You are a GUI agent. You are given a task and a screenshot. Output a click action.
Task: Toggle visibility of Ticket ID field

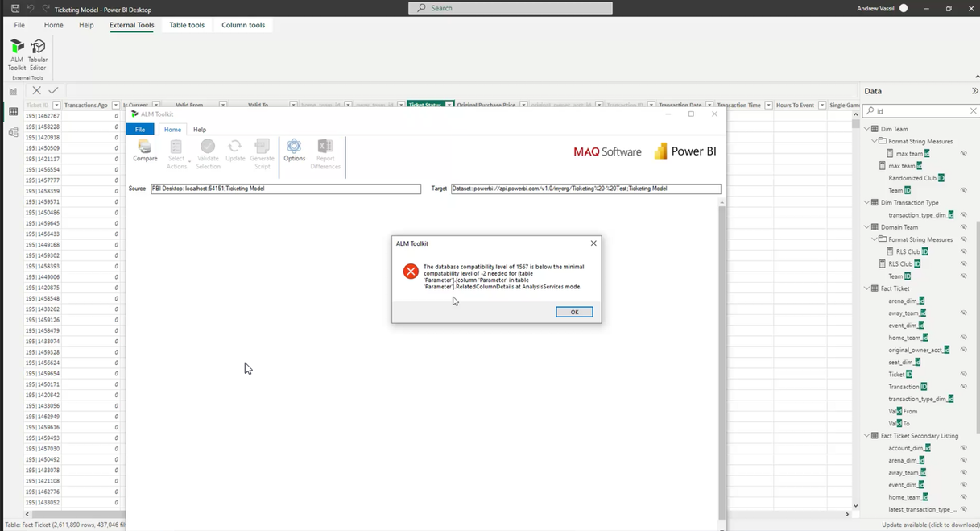963,375
